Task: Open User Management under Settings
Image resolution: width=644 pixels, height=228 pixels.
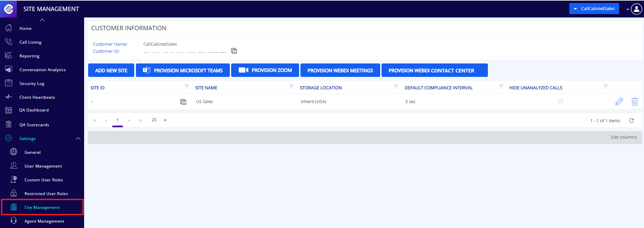Action: pos(43,166)
